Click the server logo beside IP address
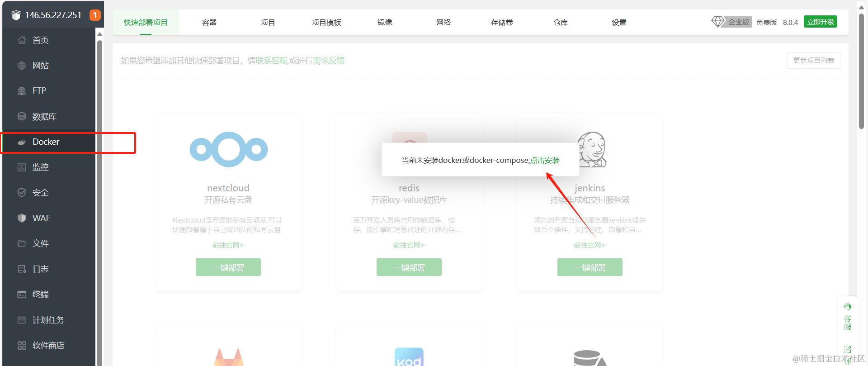Screen dimensions: 868x366 point(16,15)
